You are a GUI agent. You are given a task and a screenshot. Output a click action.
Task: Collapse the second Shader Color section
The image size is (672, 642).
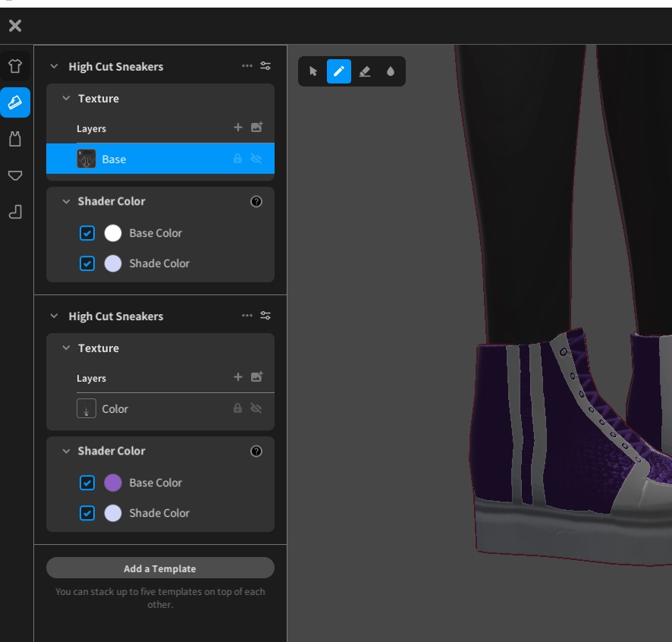[64, 451]
